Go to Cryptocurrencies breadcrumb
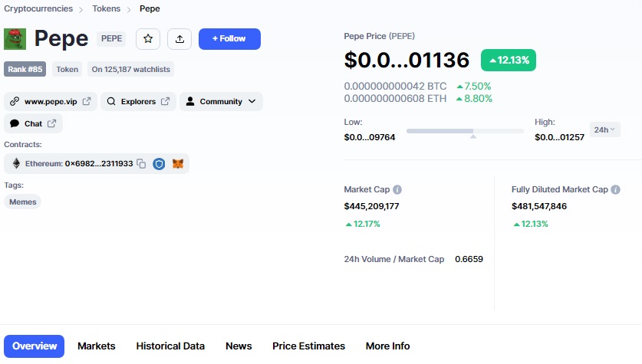This screenshot has width=642, height=364. (38, 8)
